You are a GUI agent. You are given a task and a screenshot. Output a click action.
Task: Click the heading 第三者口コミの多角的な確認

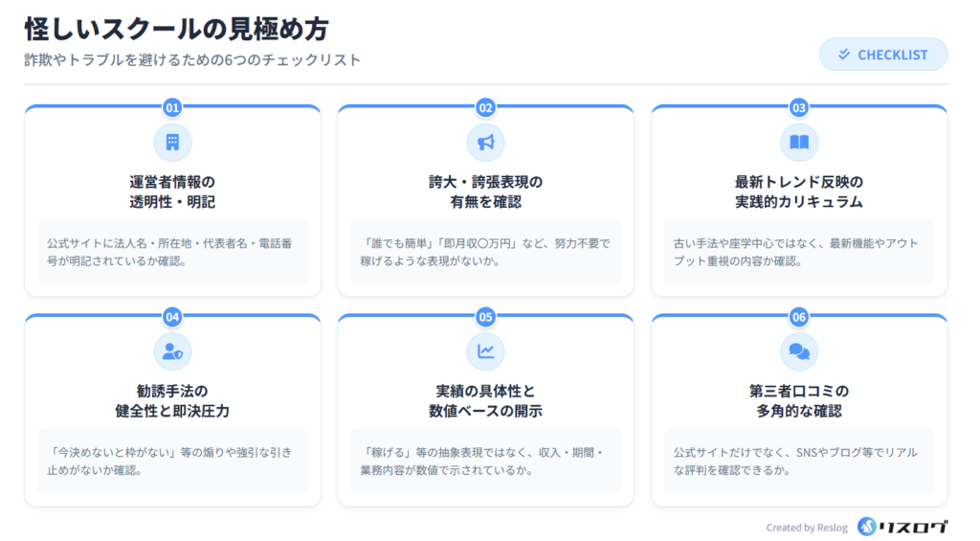[799, 400]
